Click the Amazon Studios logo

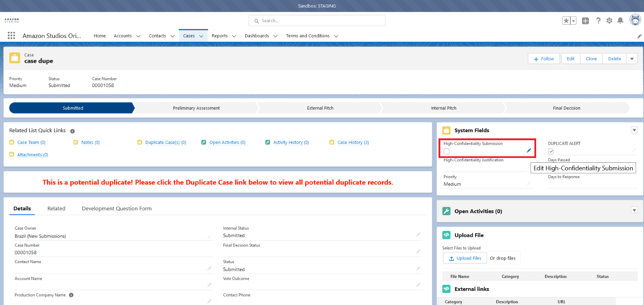click(12, 20)
